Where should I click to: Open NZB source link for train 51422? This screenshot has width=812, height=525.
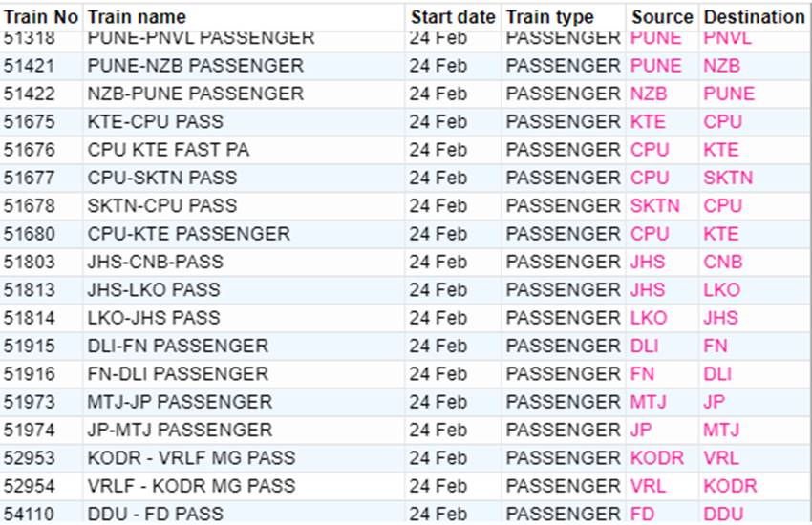pyautogui.click(x=649, y=94)
